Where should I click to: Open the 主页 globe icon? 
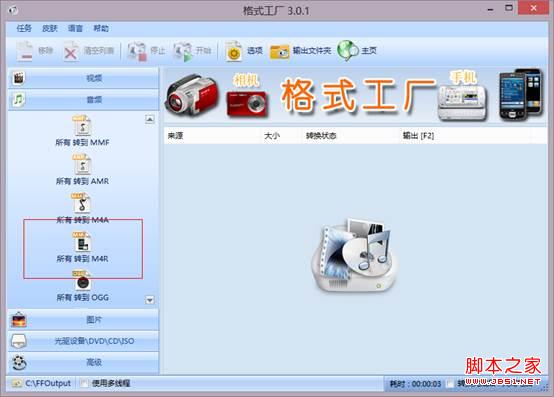[x=347, y=51]
